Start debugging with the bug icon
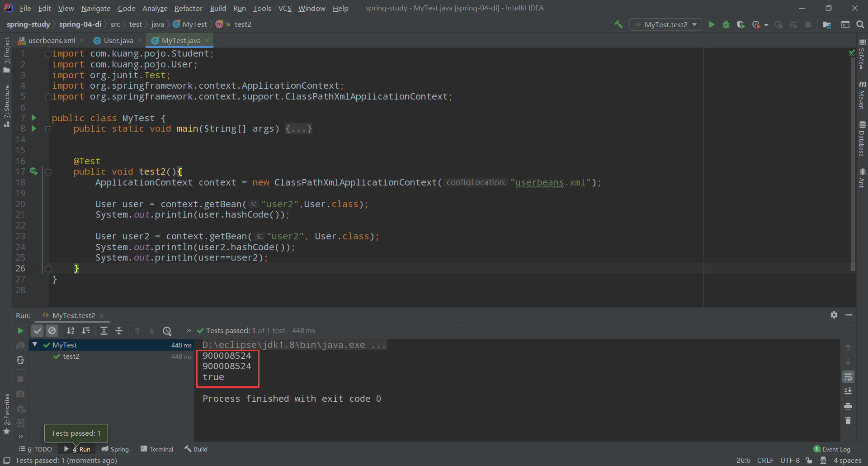The image size is (868, 466). click(726, 24)
